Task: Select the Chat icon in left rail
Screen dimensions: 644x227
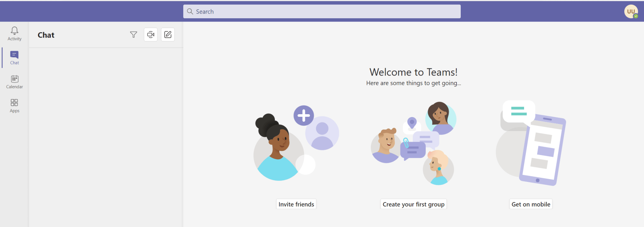Action: 14,57
